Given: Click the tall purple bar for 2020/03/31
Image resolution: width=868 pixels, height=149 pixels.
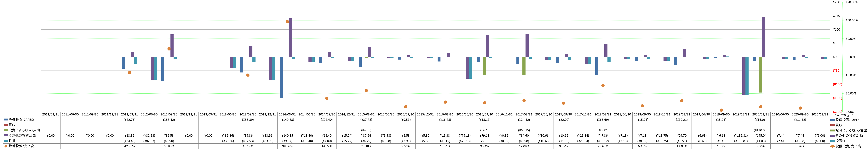Looking at the screenshot, I should (x=764, y=37).
